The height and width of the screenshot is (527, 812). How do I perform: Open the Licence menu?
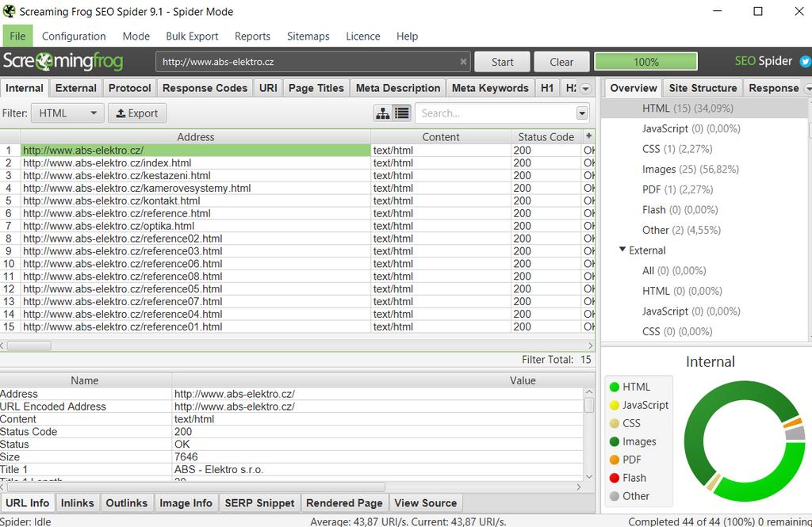[x=363, y=36]
